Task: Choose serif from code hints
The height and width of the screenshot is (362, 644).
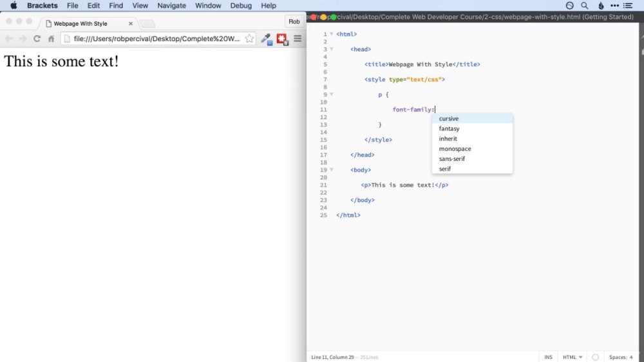Action: pos(472,169)
